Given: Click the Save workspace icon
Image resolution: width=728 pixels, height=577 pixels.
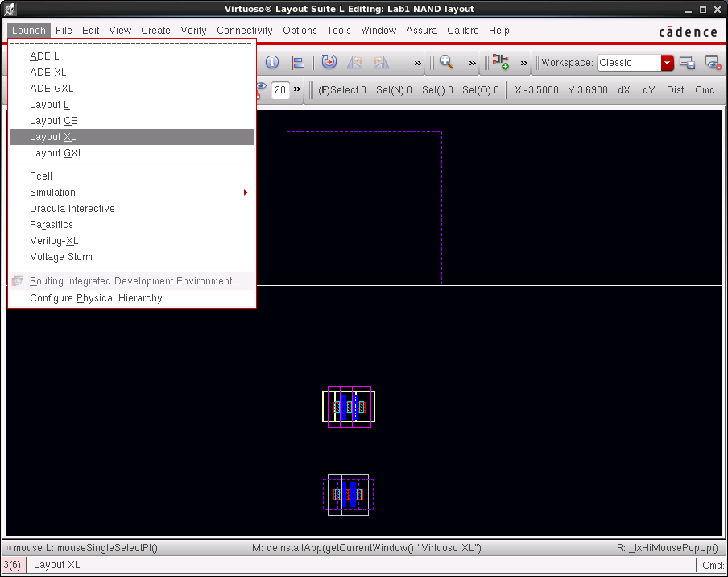Looking at the screenshot, I should point(687,62).
